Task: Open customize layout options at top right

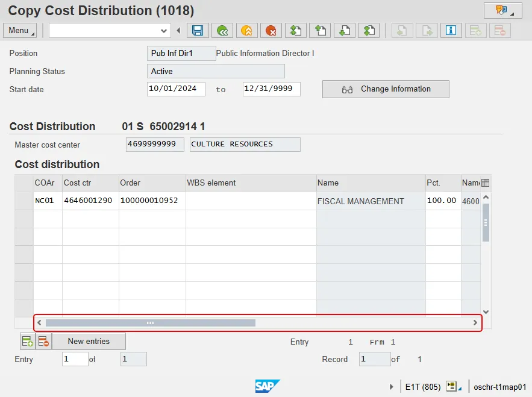Action: (502, 10)
